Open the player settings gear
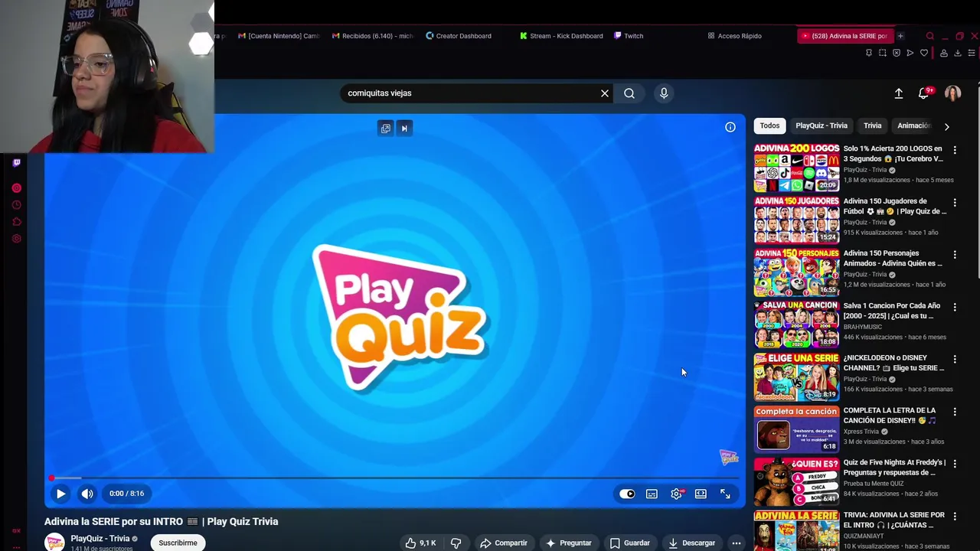Screen dimensions: 980x551 [676, 494]
